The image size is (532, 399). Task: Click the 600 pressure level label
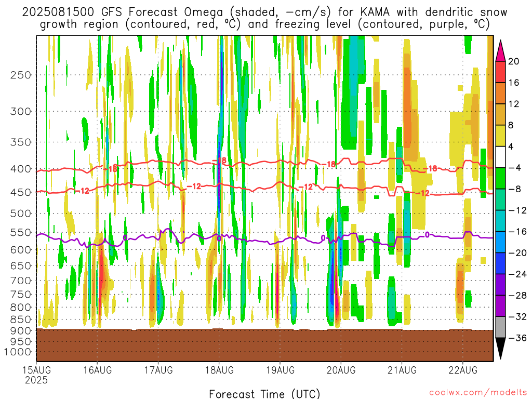(x=21, y=250)
